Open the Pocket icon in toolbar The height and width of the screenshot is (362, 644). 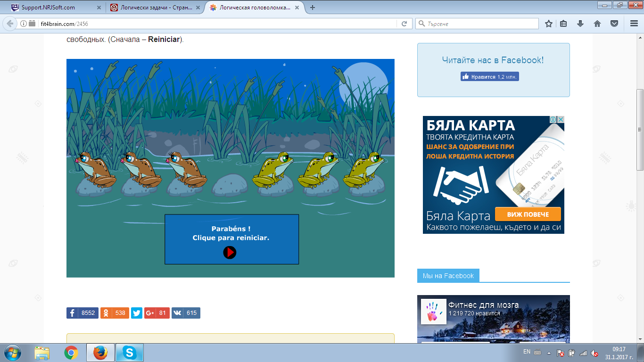(x=614, y=24)
